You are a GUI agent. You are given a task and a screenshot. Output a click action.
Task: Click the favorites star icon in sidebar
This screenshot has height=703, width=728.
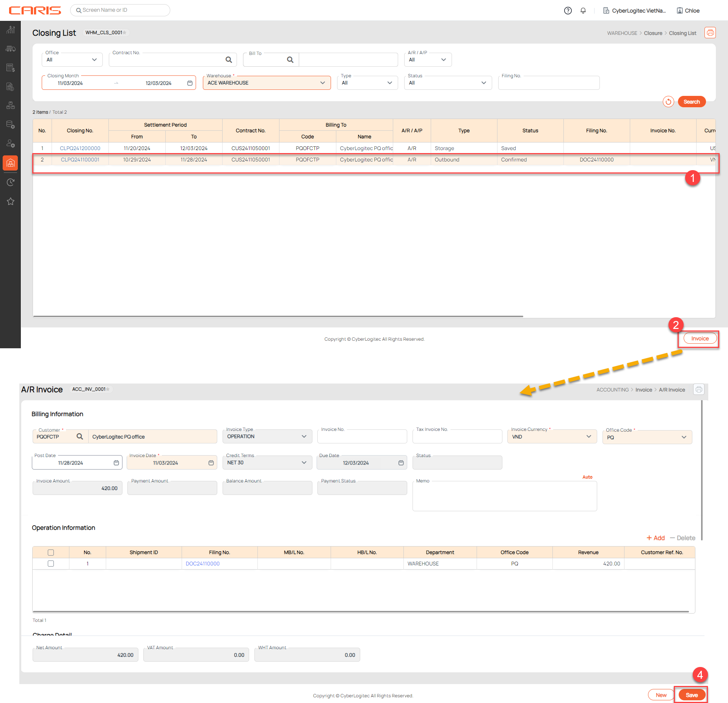coord(11,201)
